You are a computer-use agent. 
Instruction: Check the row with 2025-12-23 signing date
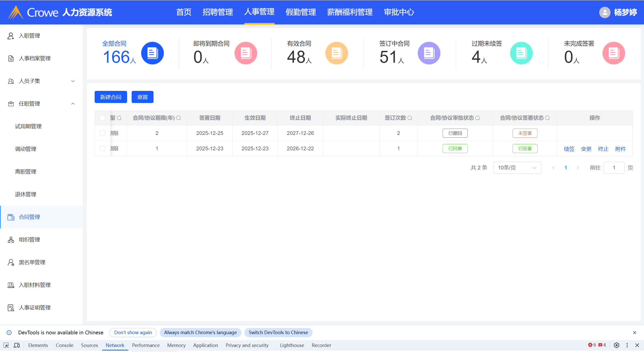point(102,148)
